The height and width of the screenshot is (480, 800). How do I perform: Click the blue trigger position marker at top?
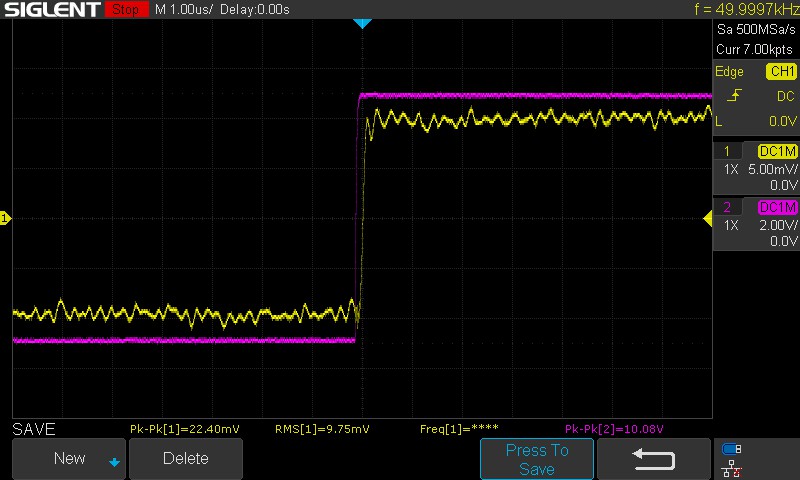[x=363, y=23]
